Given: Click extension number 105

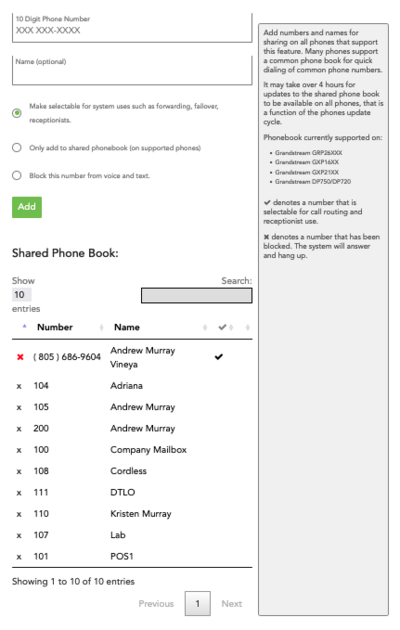Looking at the screenshot, I should click(41, 407).
